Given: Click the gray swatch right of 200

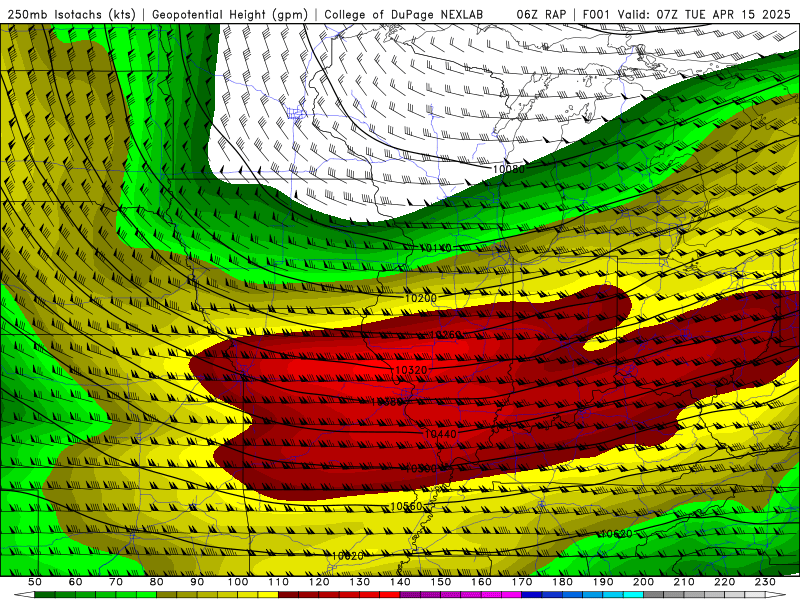Looking at the screenshot, I should point(654,595).
